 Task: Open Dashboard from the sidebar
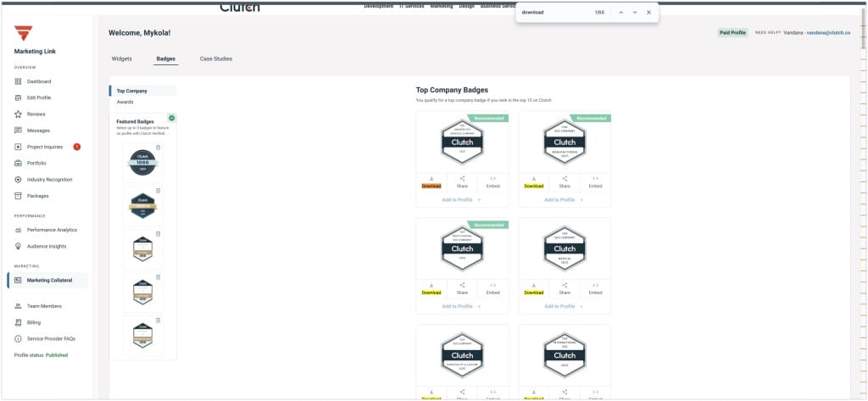(x=38, y=81)
